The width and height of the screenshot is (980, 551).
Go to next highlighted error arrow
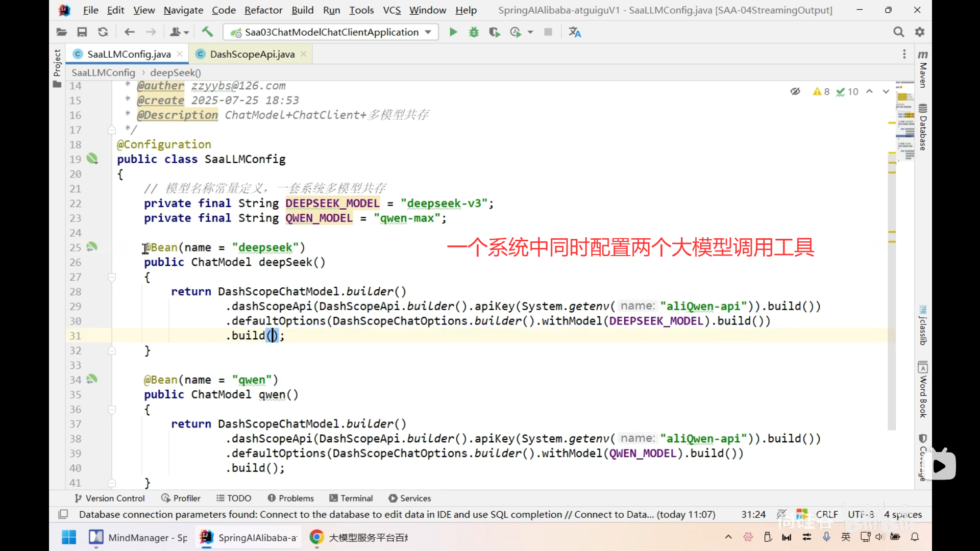[886, 91]
